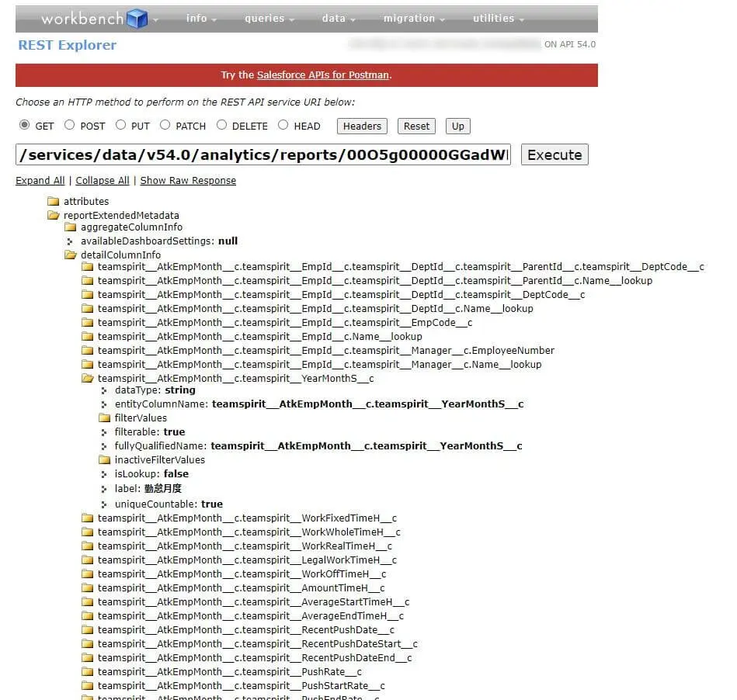The width and height of the screenshot is (737, 700).
Task: Click the Show Raw Response link
Action: point(188,181)
